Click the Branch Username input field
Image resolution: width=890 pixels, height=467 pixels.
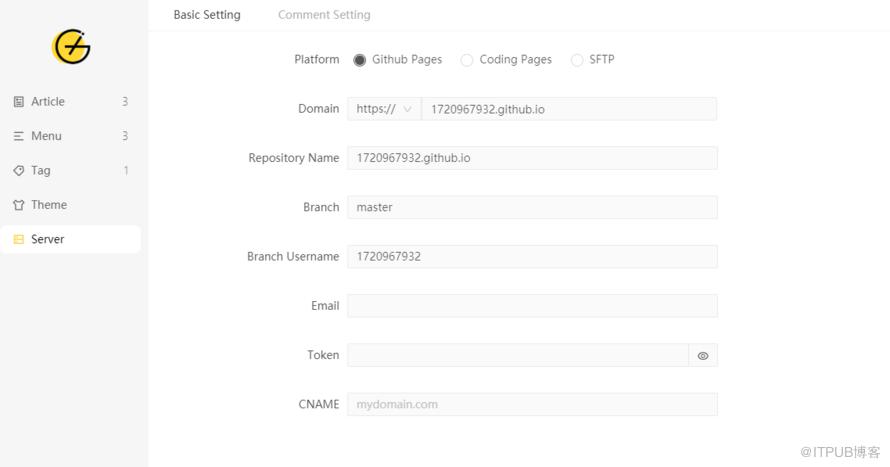point(532,256)
